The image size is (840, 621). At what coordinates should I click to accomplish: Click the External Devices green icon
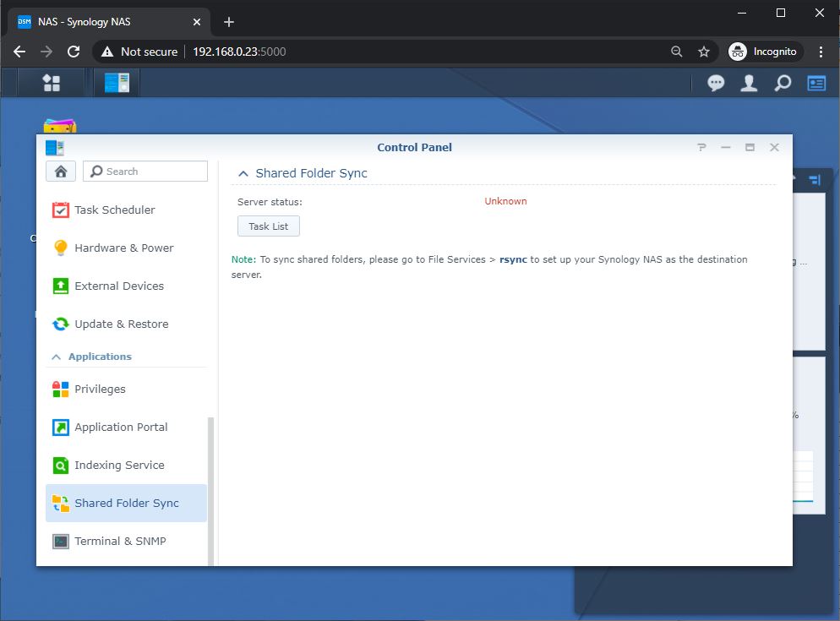click(x=61, y=286)
